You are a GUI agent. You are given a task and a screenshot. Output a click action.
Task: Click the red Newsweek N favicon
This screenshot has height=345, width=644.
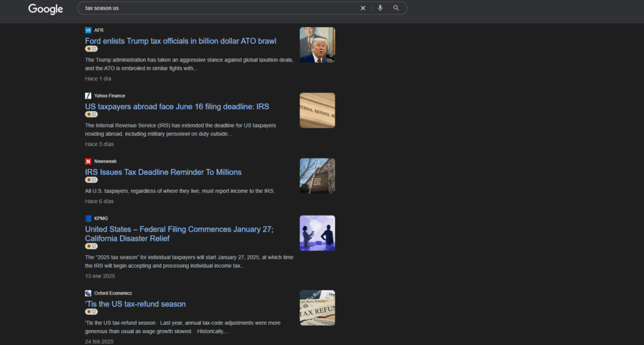click(x=88, y=162)
